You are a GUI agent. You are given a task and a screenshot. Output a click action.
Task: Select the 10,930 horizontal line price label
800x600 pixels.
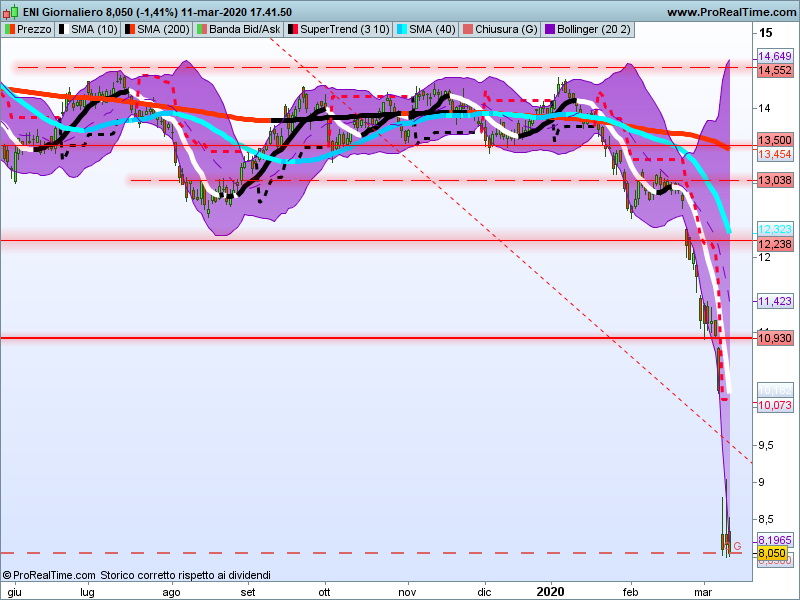(x=775, y=338)
